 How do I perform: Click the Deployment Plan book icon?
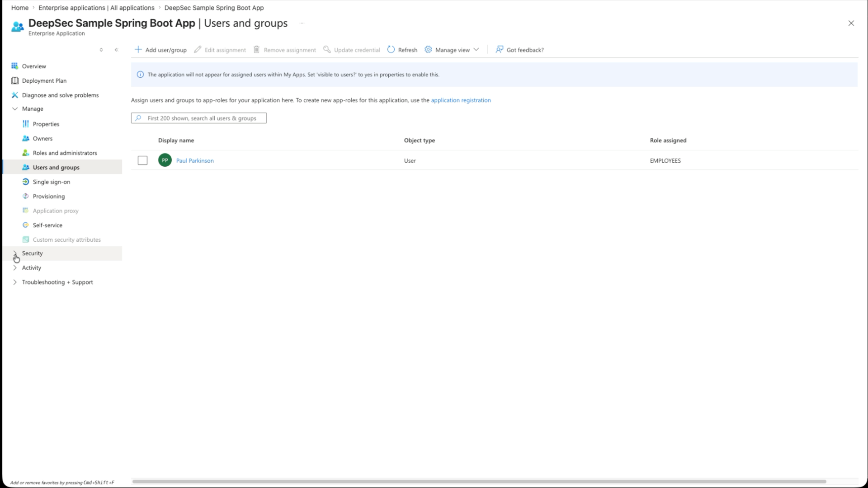pyautogui.click(x=14, y=80)
